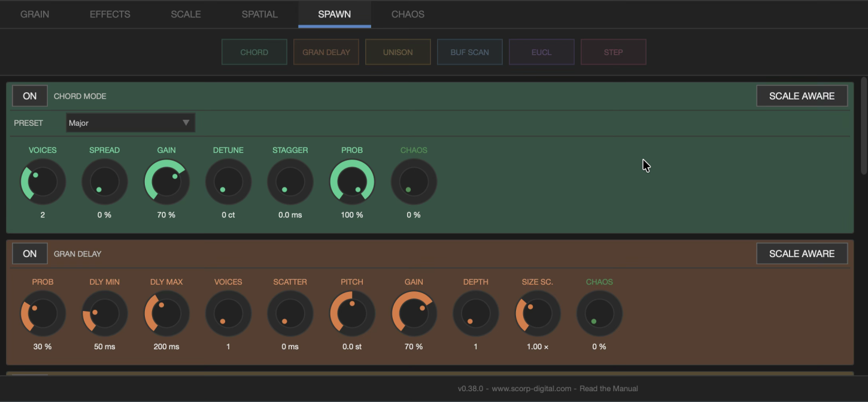
Task: Go to the SPATIAL tab
Action: click(x=260, y=14)
